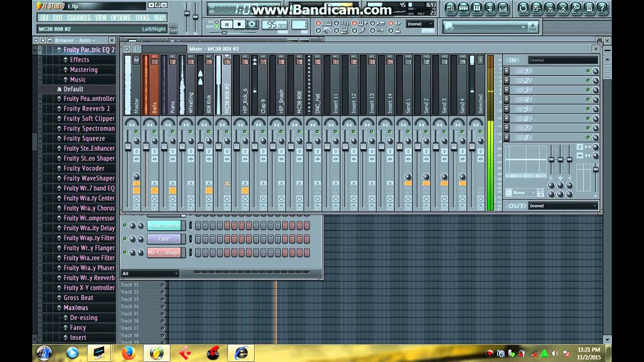Open effect slot 4 dropdown arrow

coord(507,100)
